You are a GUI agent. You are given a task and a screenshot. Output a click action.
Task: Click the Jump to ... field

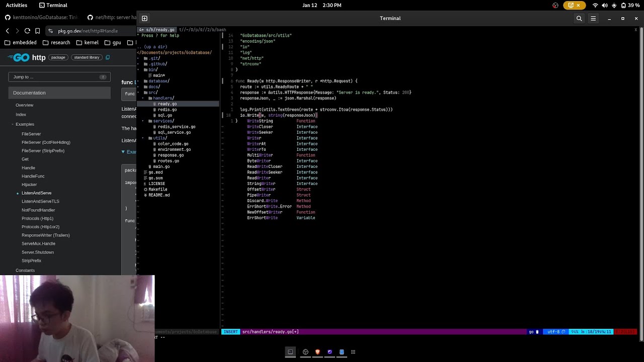click(59, 77)
